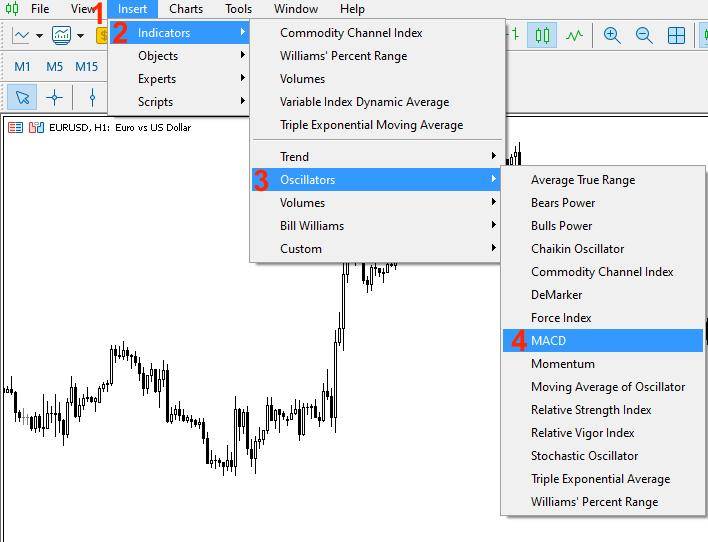Select the crosshair tool
Screen dimensions: 708x542
coord(54,97)
